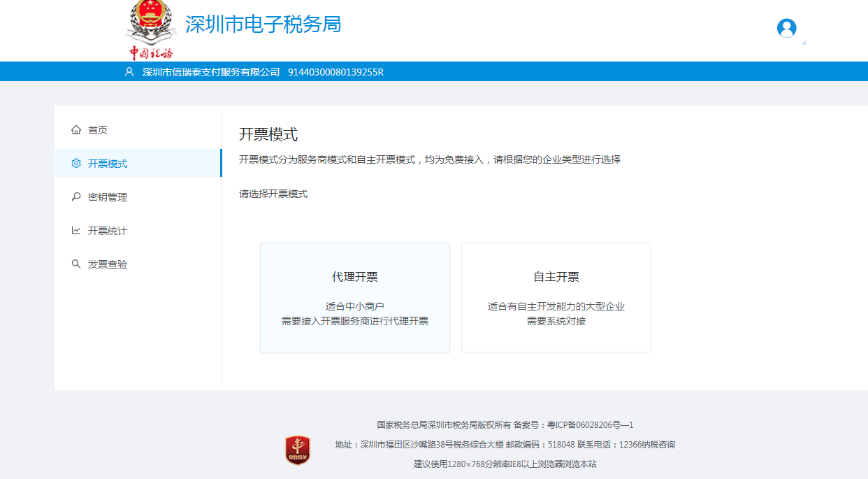Viewport: 868px width, 479px height.
Task: Navigate to 发票查验 in sidebar
Action: (x=108, y=264)
